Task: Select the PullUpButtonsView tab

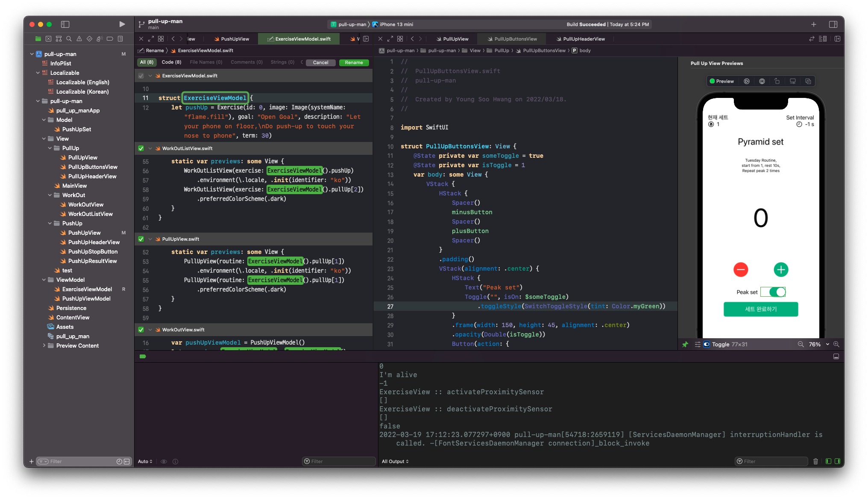Action: 514,39
